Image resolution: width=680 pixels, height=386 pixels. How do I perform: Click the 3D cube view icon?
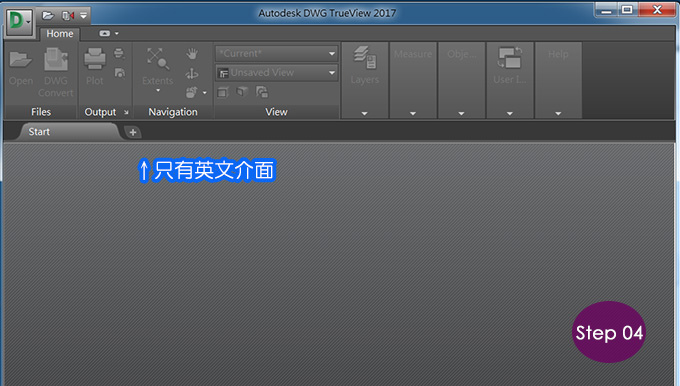point(242,92)
